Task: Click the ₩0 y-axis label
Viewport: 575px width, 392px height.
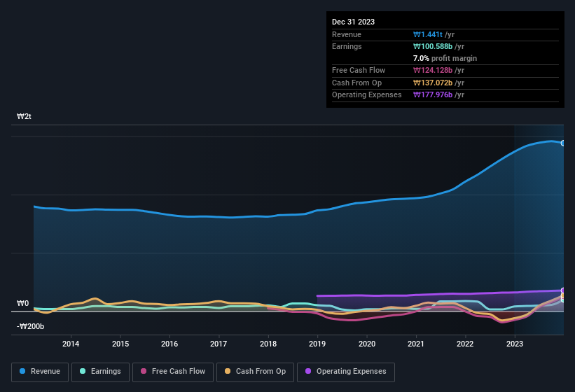Action: (x=22, y=303)
